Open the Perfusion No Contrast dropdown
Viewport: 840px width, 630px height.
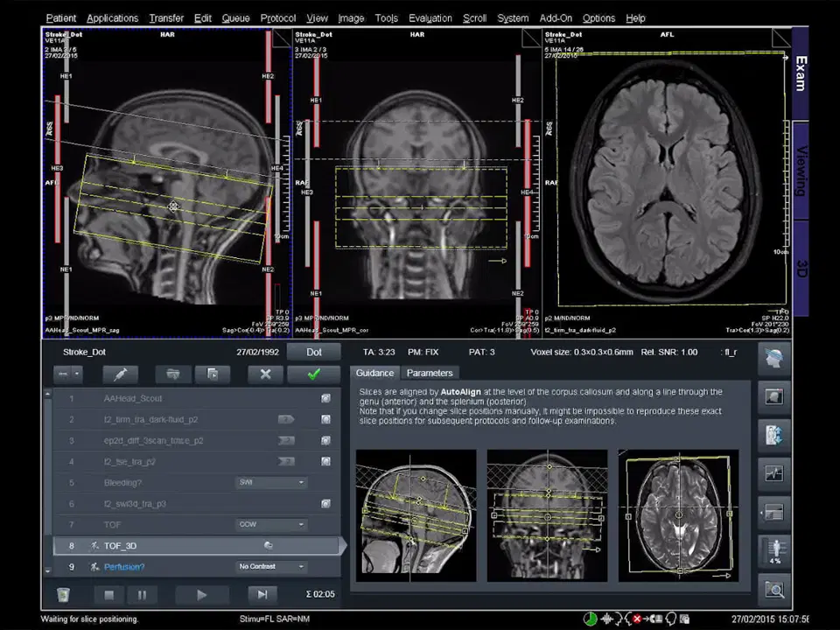pyautogui.click(x=272, y=566)
